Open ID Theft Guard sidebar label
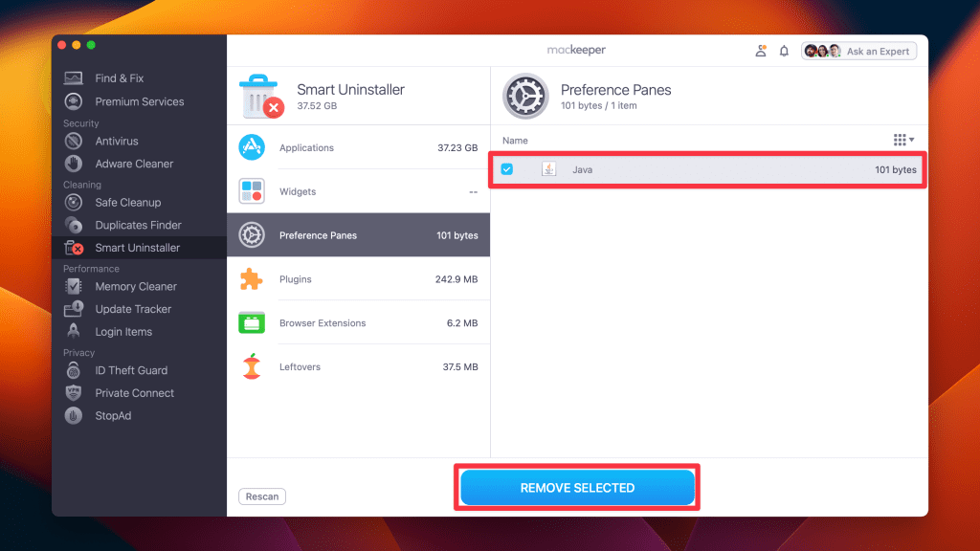980x551 pixels. click(131, 370)
